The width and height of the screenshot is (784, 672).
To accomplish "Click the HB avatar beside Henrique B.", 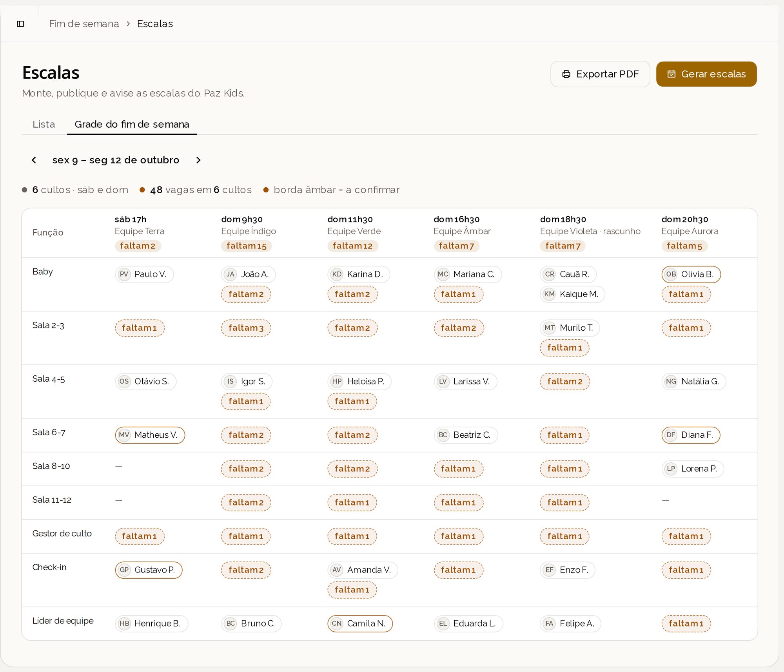I will 124,623.
